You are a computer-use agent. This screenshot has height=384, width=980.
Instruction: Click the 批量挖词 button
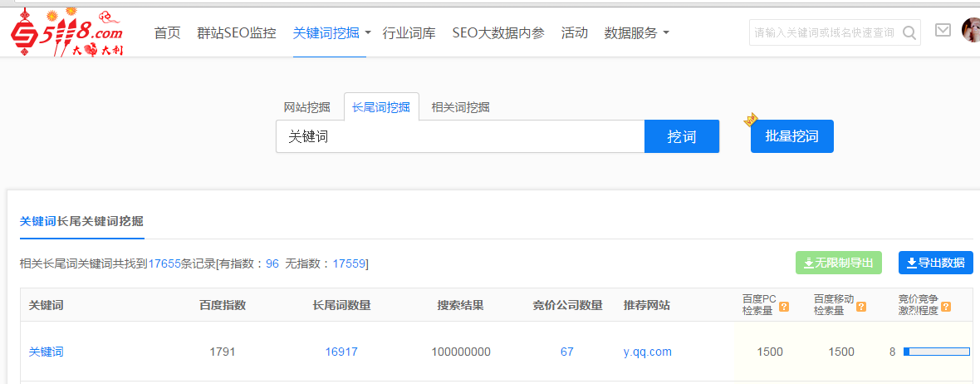tap(791, 136)
